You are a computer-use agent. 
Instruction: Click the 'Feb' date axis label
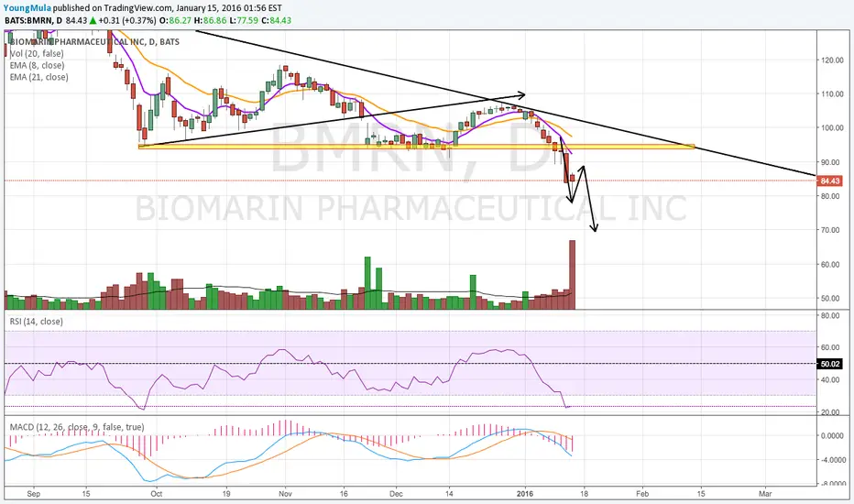(642, 494)
